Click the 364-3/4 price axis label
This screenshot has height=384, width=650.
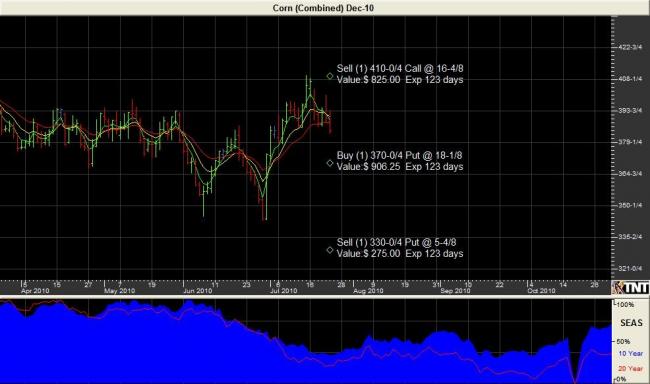[x=630, y=174]
